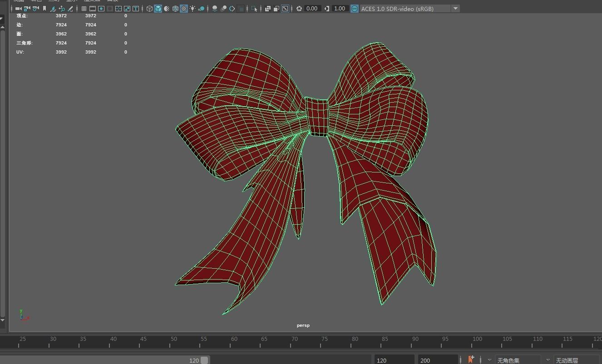
Task: Select the bow center knot mesh
Action: coord(317,117)
